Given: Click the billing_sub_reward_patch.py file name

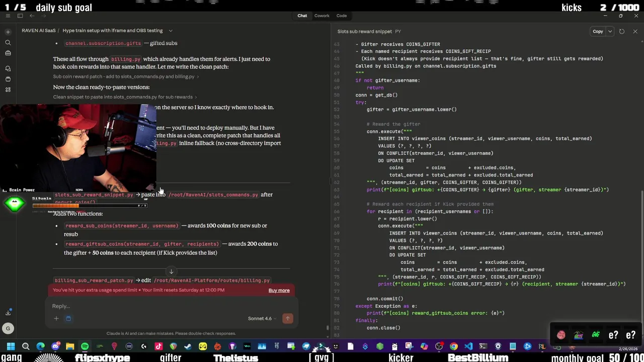Looking at the screenshot, I should (x=94, y=281).
